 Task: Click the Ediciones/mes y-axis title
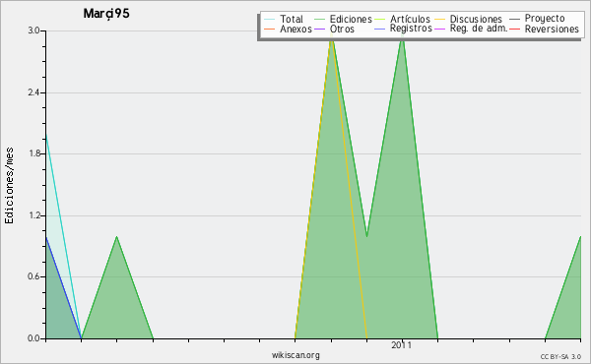[9, 186]
